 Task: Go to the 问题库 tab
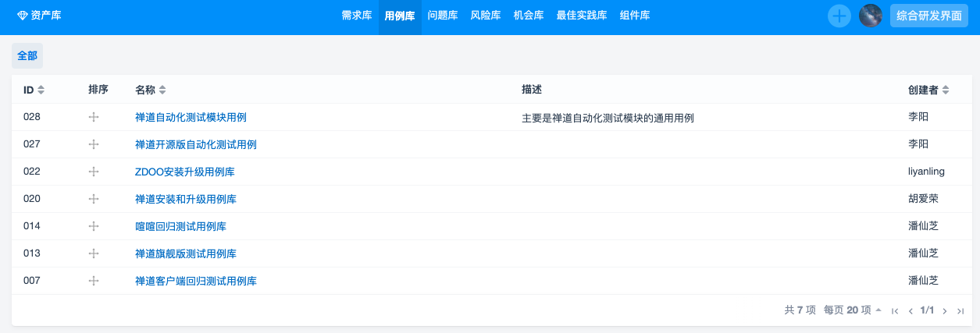(443, 16)
